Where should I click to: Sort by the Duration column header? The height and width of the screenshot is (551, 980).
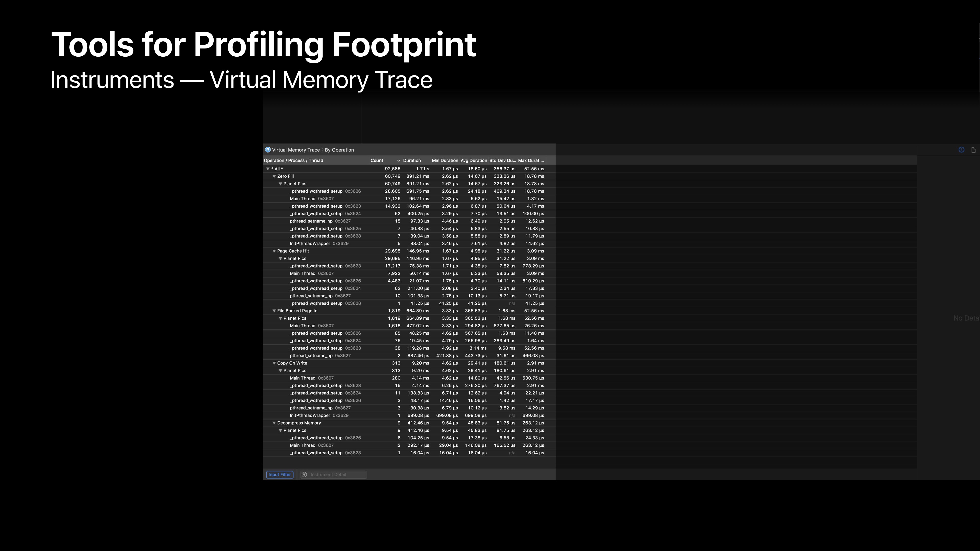coord(412,160)
